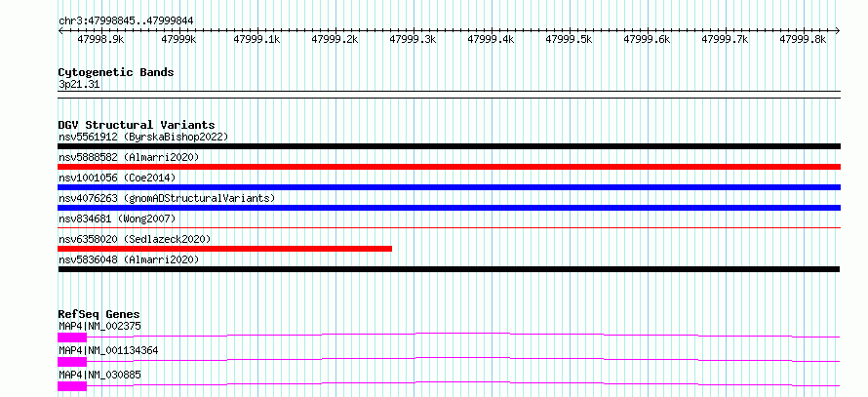This screenshot has height=397, width=868.
Task: Open variant label nsv5888582 (Almarri2020)
Action: (129, 157)
